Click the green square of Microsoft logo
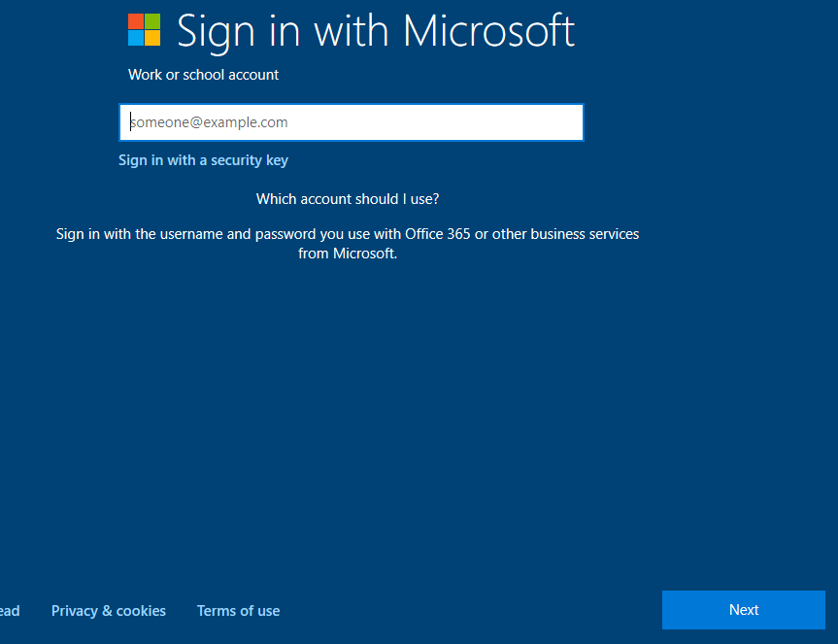838x644 pixels. [152, 21]
